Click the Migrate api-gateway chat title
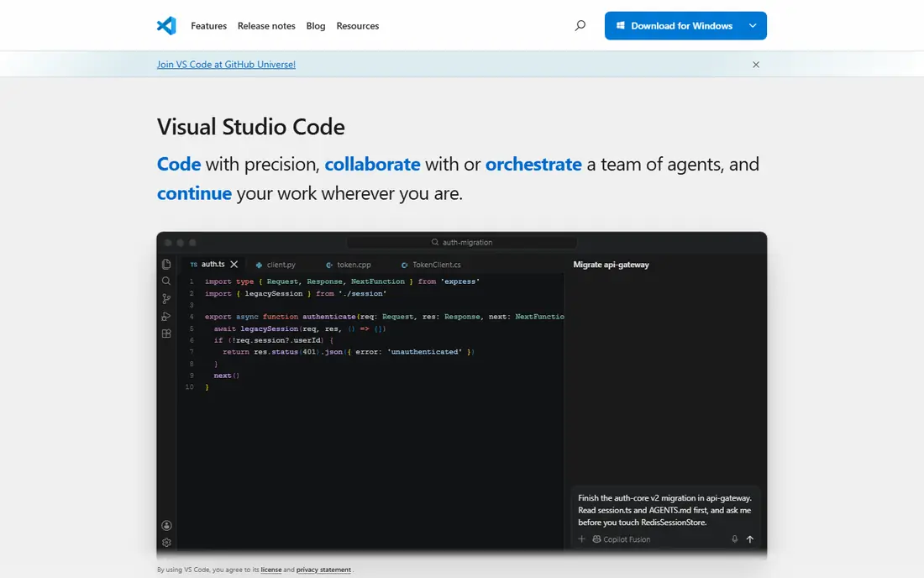Image resolution: width=924 pixels, height=578 pixels. tap(611, 265)
